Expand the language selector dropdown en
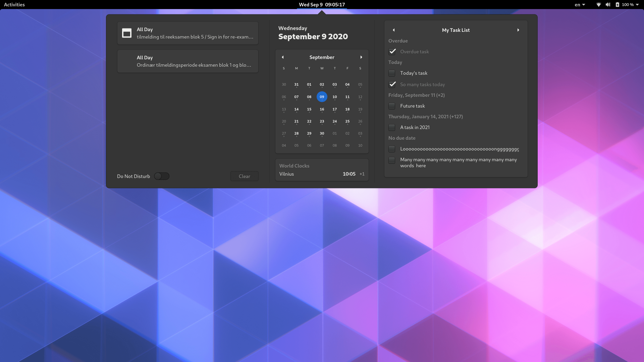Viewport: 644px width, 362px height. (x=579, y=4)
